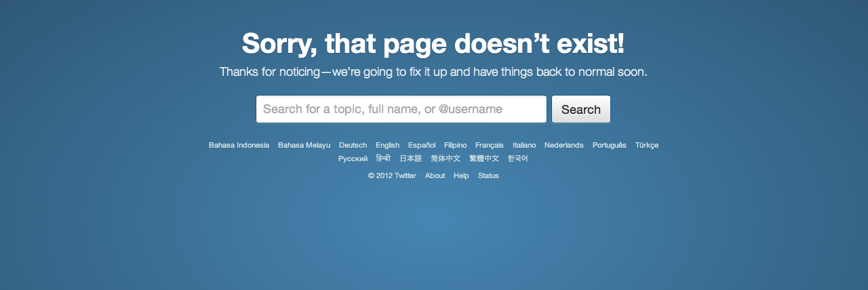Screen dimensions: 868x290
Task: Switch the page to Español
Action: 422,145
